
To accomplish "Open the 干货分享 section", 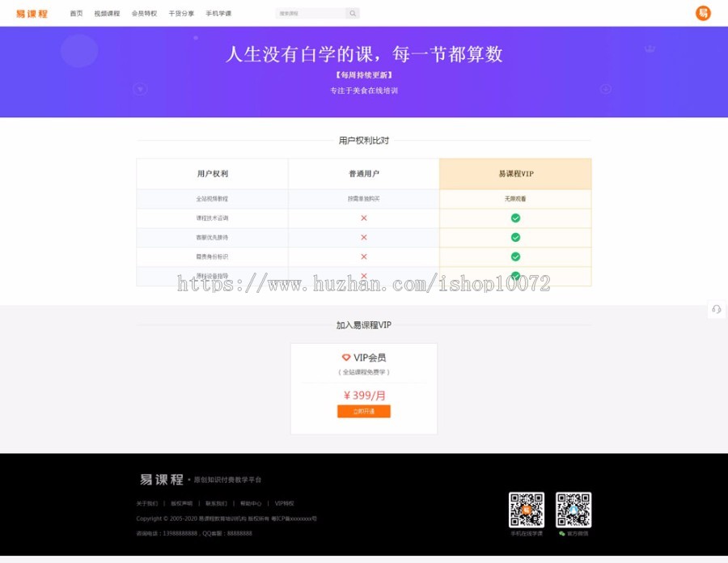I will 180,13.
